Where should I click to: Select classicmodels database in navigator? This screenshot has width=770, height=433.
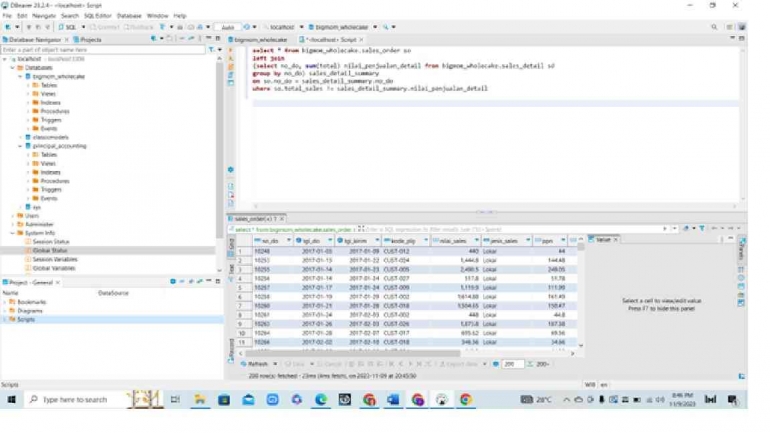[47, 137]
